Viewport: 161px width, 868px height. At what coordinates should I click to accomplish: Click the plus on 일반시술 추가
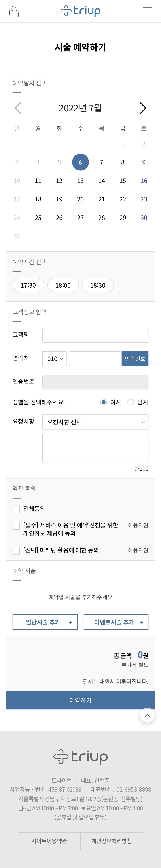coord(70,622)
